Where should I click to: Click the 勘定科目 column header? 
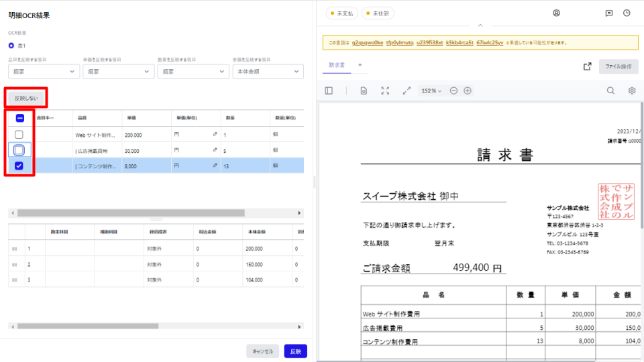70,232
